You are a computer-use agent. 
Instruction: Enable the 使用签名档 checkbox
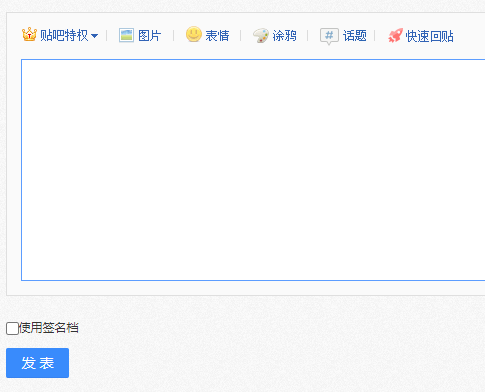point(12,328)
